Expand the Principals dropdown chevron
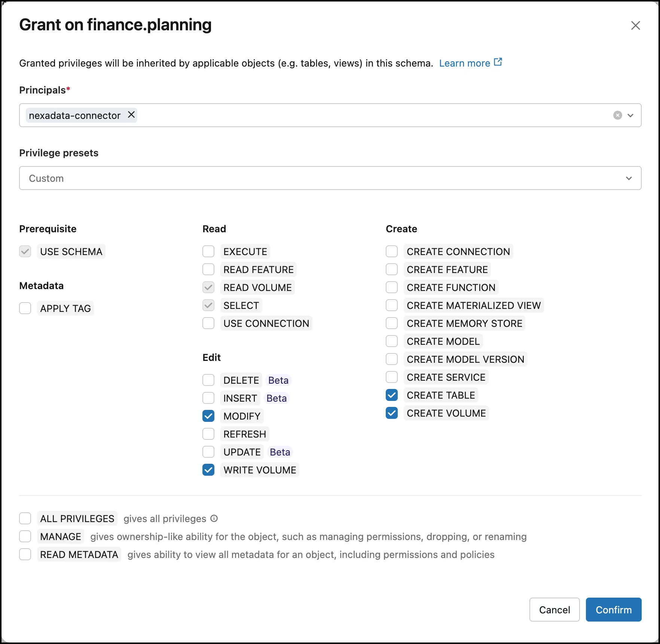The width and height of the screenshot is (660, 644). (630, 115)
